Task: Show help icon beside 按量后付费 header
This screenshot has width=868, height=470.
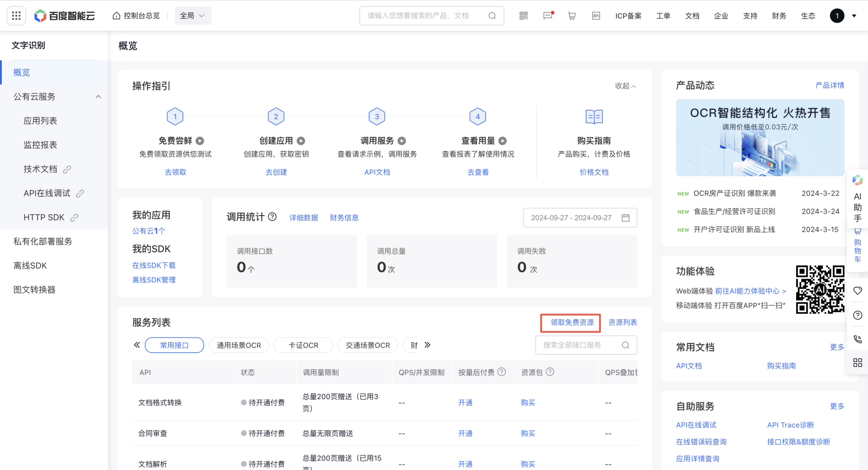Action: tap(502, 372)
